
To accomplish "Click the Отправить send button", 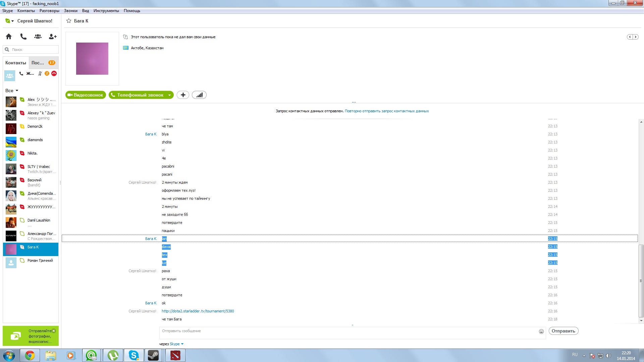I will click(563, 331).
